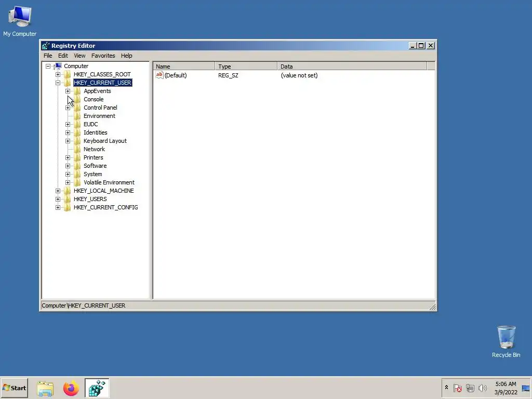Click the Network folder icon
Image resolution: width=532 pixels, height=399 pixels.
pos(77,149)
